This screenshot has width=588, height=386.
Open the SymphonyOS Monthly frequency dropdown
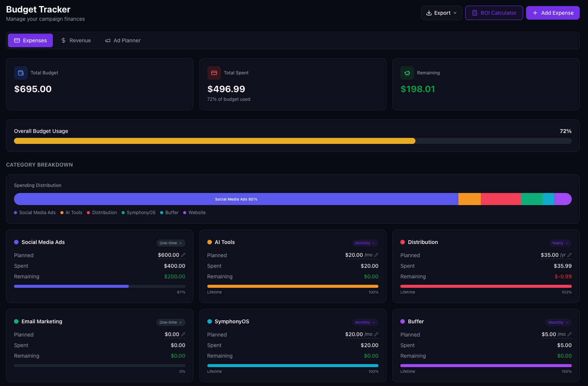pyautogui.click(x=365, y=322)
